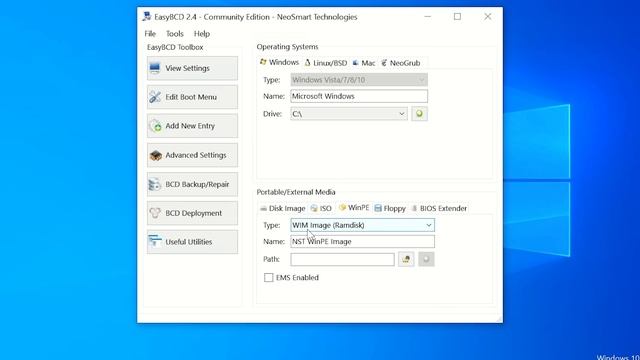Minimize the EasyBCD window
This screenshot has width=640, height=360.
pos(427,16)
